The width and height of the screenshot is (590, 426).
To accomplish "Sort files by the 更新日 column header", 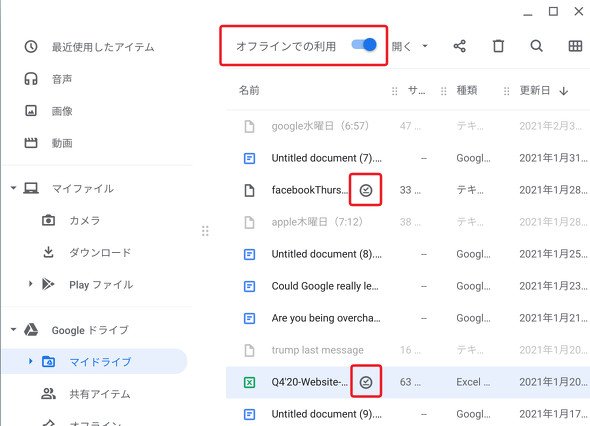I will (x=535, y=90).
